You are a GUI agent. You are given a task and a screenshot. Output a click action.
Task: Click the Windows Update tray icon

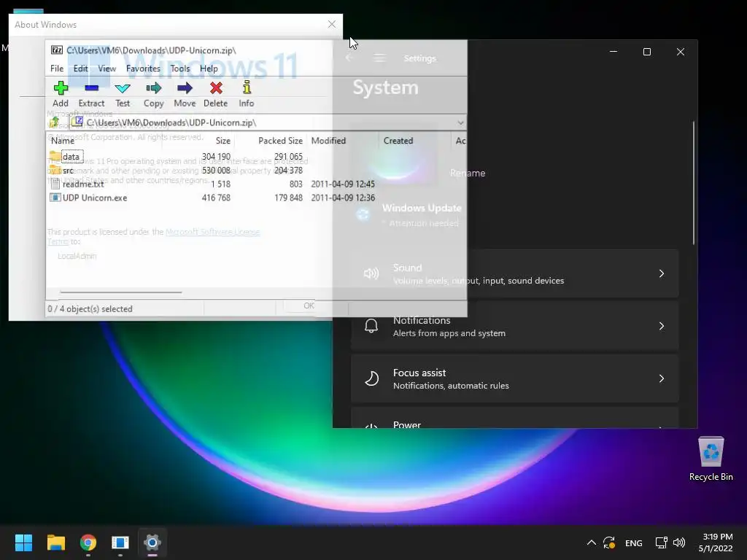point(609,542)
